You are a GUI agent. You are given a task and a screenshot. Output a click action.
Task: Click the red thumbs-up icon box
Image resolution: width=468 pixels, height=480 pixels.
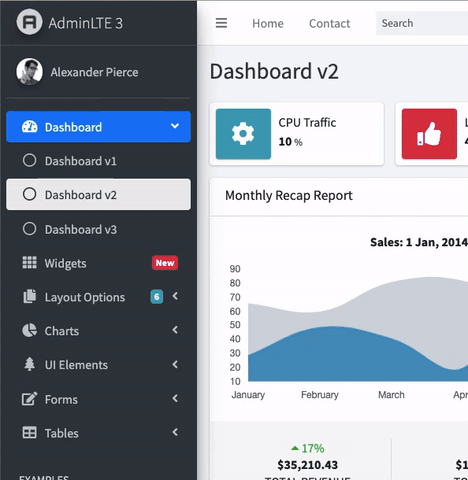[429, 134]
